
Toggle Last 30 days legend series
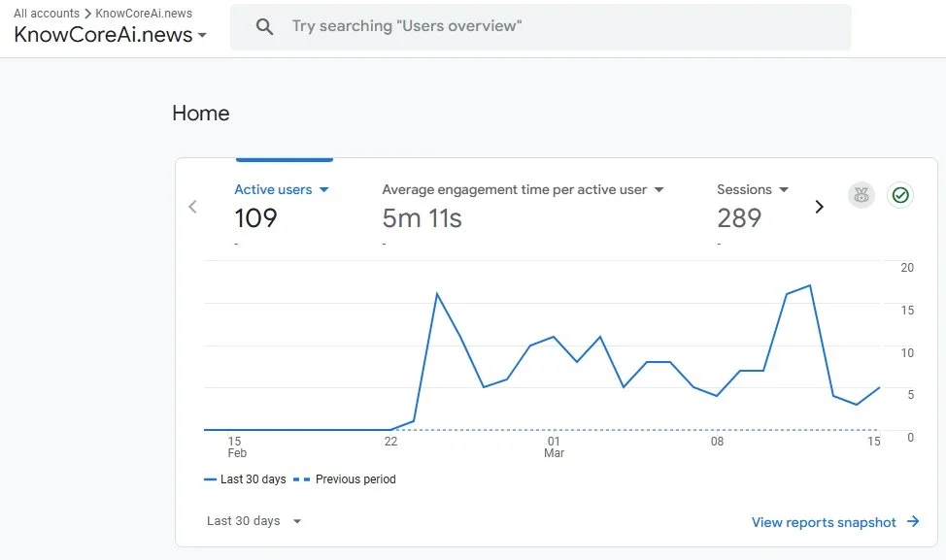245,479
